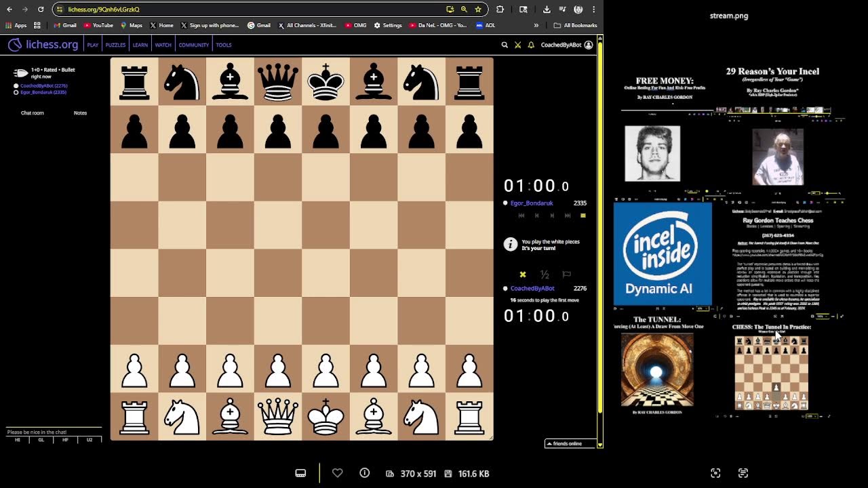Step to previous move button
This screenshot has height=488, width=868.
tap(536, 216)
